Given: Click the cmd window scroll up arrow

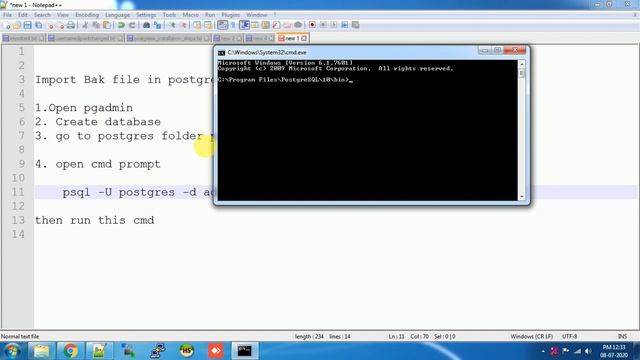Looking at the screenshot, I should [522, 64].
